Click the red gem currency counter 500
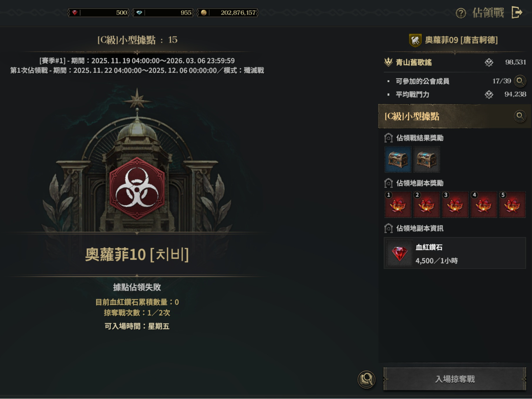Viewport: 532px width, 399px height. pyautogui.click(x=99, y=13)
